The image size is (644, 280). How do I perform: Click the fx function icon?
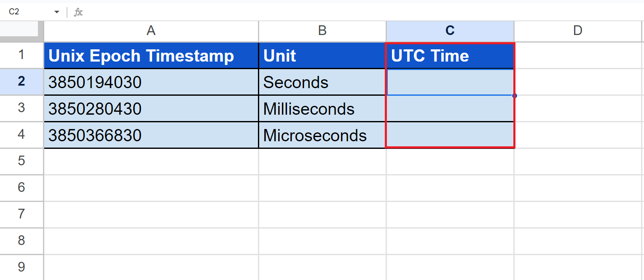78,12
